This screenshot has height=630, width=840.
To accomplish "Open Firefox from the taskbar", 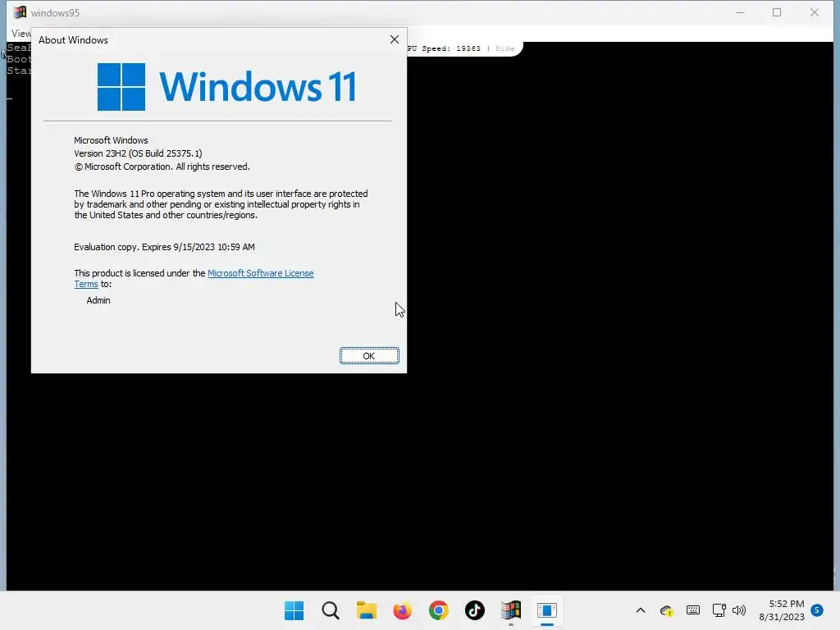I will [402, 610].
